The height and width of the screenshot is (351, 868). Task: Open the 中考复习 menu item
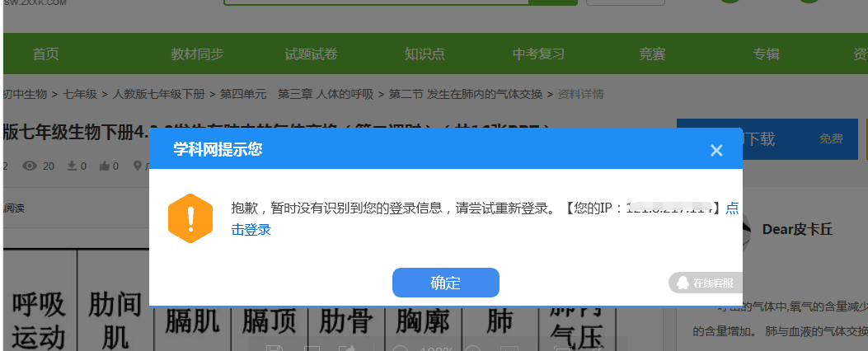[x=538, y=54]
